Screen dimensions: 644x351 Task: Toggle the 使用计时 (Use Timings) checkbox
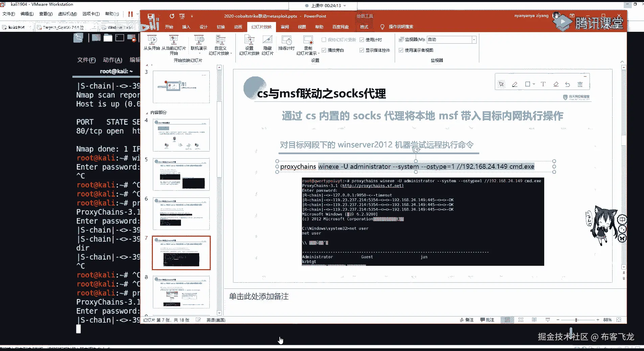(362, 40)
